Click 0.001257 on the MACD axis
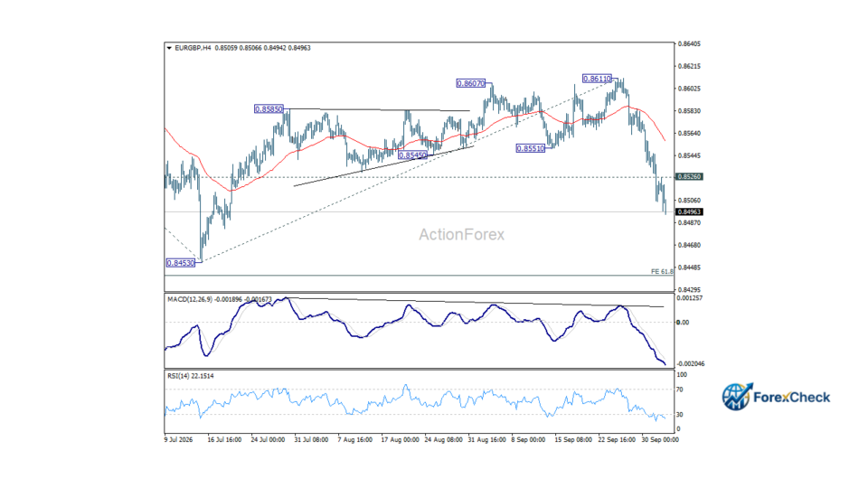This screenshot has width=868, height=488. tap(690, 298)
